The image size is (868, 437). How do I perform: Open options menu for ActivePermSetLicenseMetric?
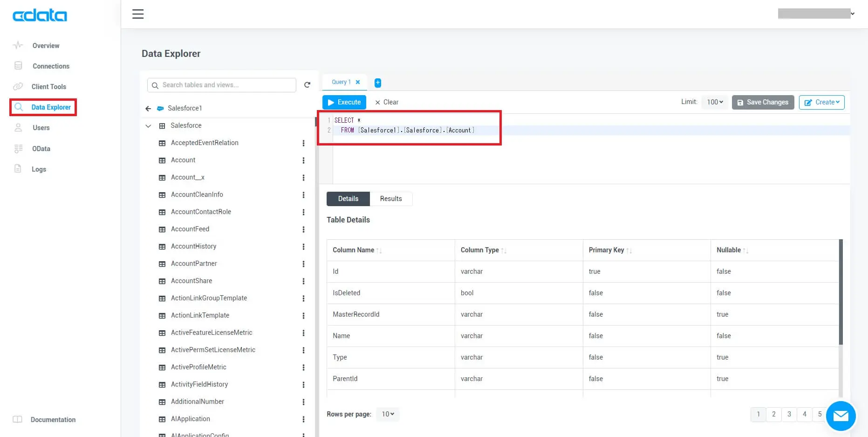click(303, 350)
